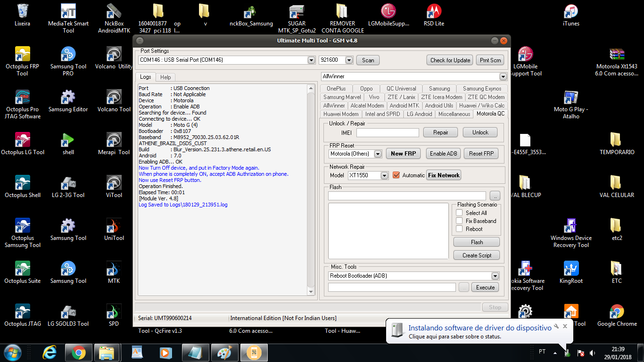The image size is (644, 362).
Task: Open the Octoplus Suite desktop icon
Action: (22, 272)
